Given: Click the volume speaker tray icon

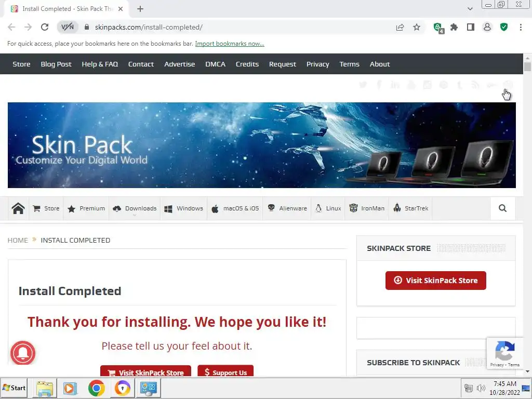Looking at the screenshot, I should click(x=481, y=388).
